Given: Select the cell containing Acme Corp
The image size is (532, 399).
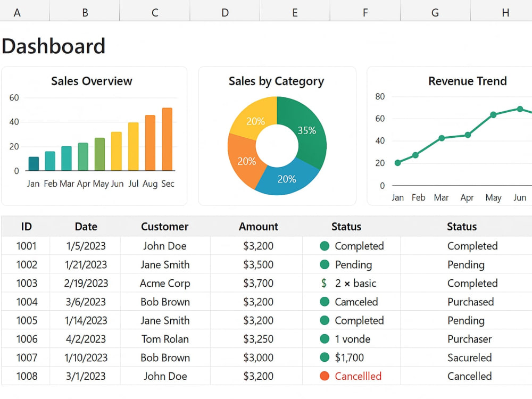Looking at the screenshot, I should coord(165,283).
